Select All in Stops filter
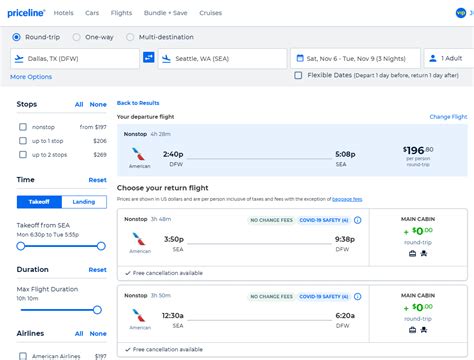 point(79,104)
